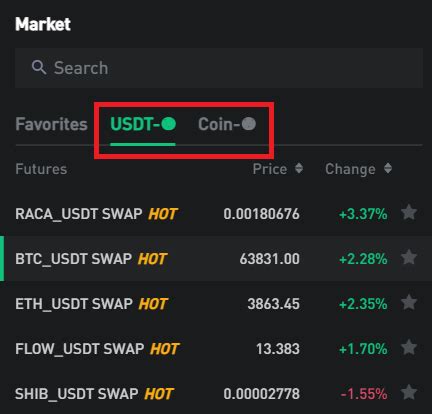Click the HOT badge beside BTC_USDT SWAP
432x414 pixels.
click(x=152, y=259)
